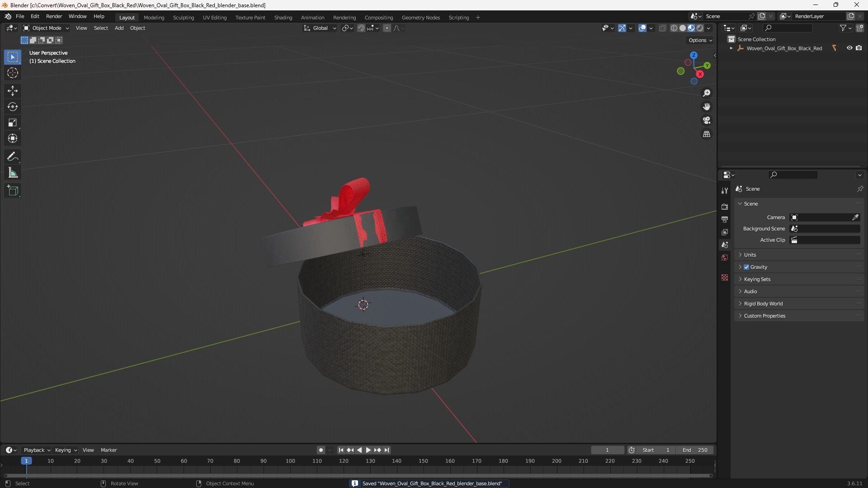The height and width of the screenshot is (488, 868).
Task: Open the Object Mode dropdown
Action: coord(46,28)
